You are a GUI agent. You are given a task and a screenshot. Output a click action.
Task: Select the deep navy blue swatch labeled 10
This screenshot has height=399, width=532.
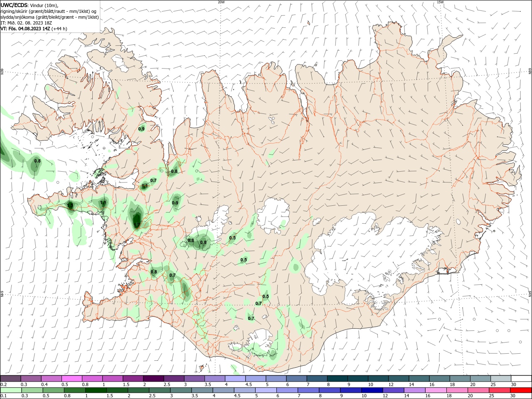(372, 390)
